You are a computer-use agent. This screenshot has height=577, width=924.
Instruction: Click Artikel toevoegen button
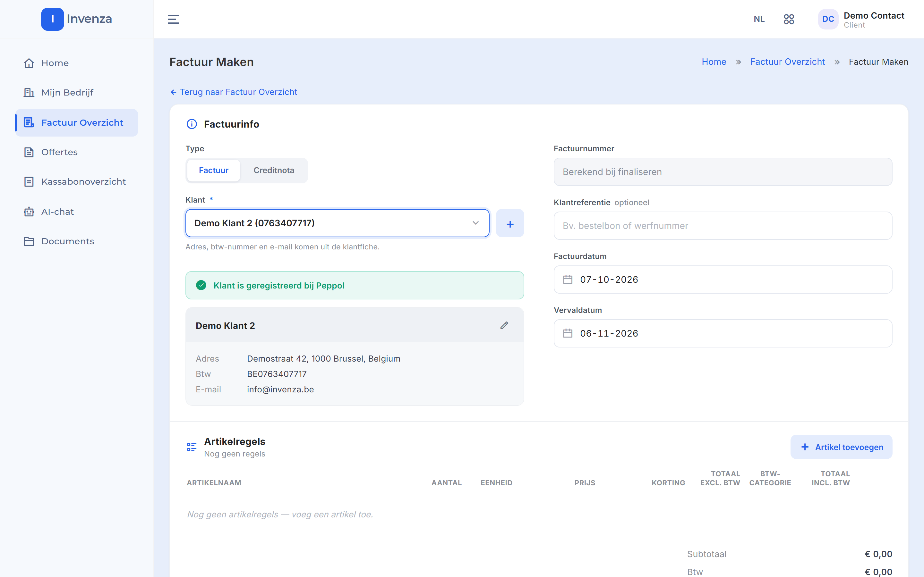[x=841, y=447]
